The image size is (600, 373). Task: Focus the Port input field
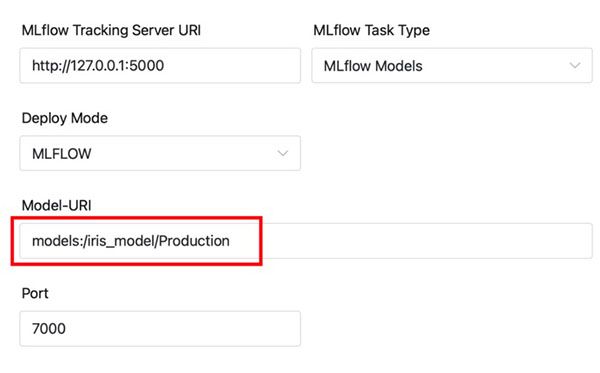pos(160,328)
